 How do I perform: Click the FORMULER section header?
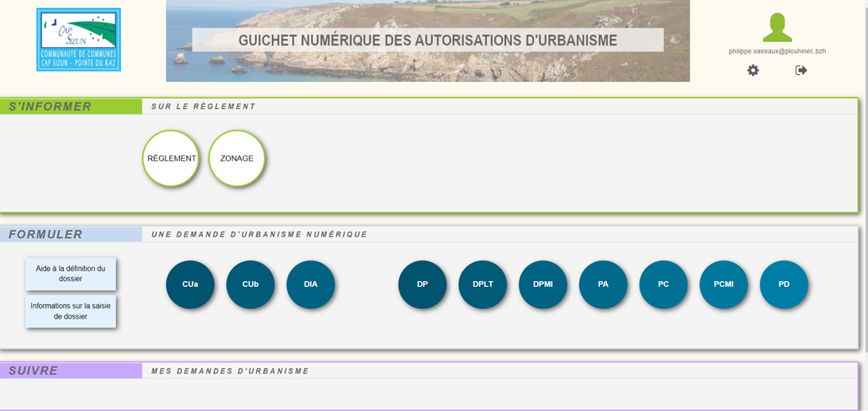coord(71,234)
